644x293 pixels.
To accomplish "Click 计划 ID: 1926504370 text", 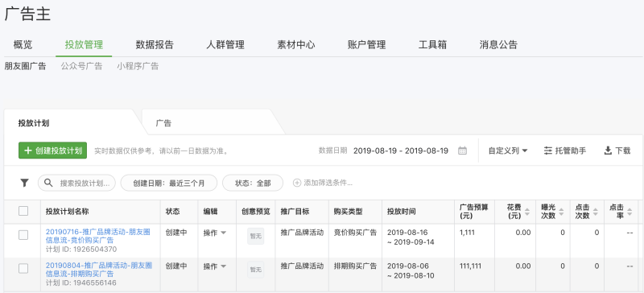I will tap(81, 250).
